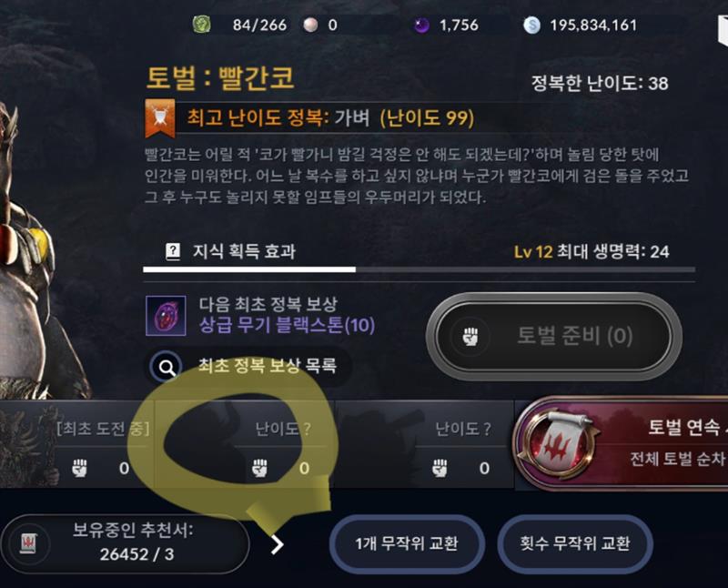Expand with the right chevron arrow
728x588 pixels.
[278, 544]
